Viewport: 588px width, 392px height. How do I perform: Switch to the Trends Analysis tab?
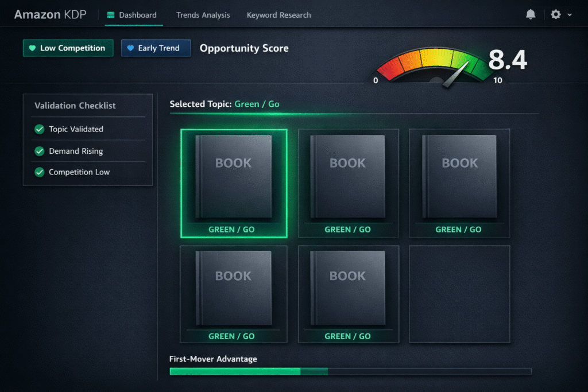coord(203,15)
